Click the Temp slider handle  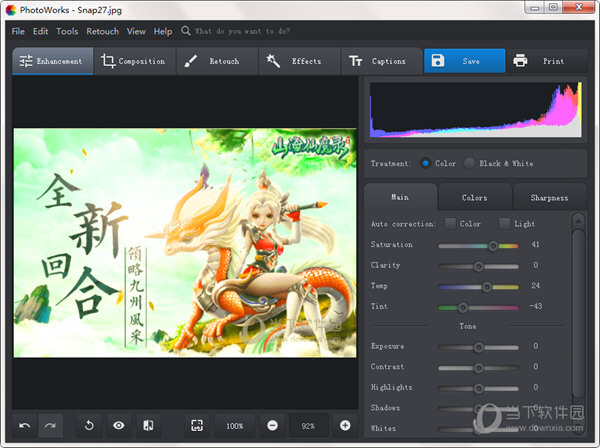[487, 287]
